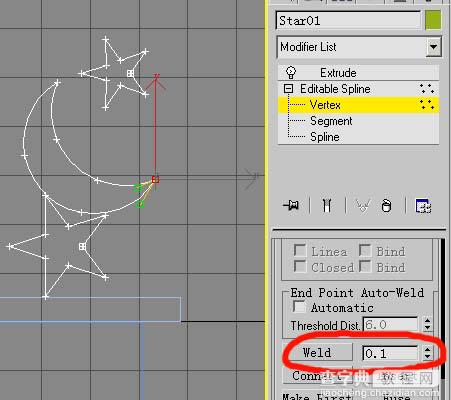
Task: Click Make Unique icon
Action: tap(362, 206)
